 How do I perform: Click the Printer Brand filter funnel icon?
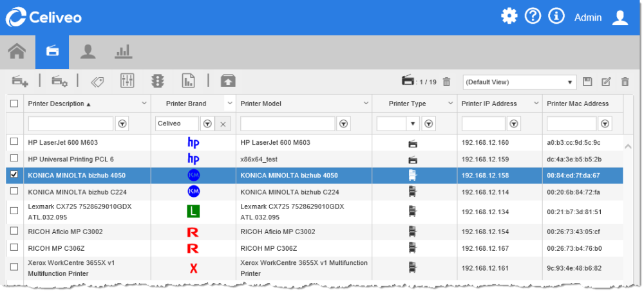click(207, 123)
